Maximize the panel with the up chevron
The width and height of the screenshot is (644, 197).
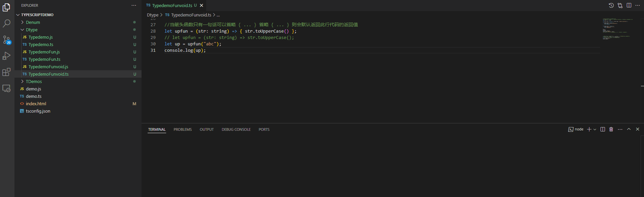pos(629,129)
